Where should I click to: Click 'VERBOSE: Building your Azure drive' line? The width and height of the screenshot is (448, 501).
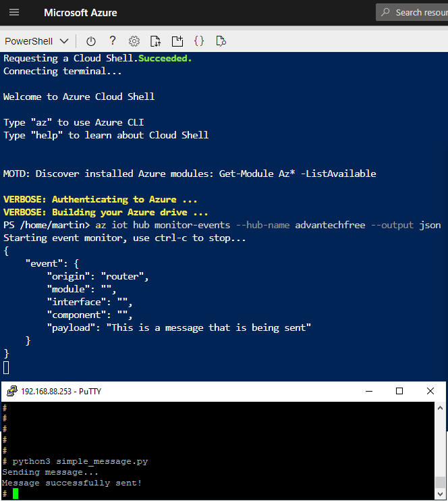[106, 212]
